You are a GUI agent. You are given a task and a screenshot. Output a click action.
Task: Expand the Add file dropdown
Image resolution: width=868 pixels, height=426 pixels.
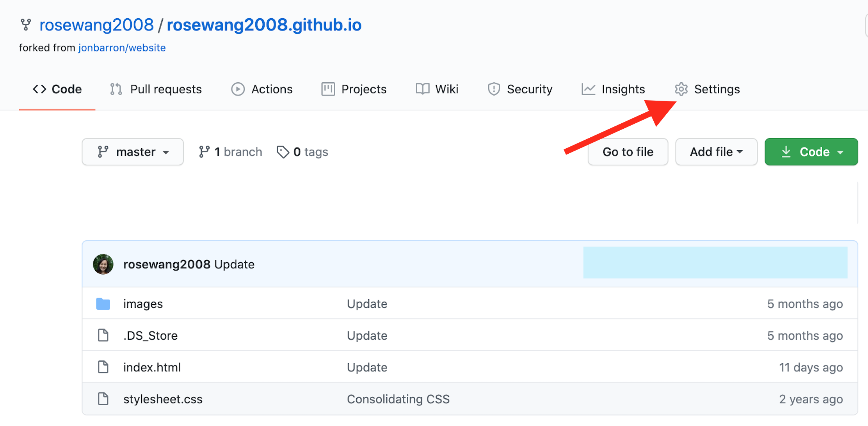click(716, 152)
